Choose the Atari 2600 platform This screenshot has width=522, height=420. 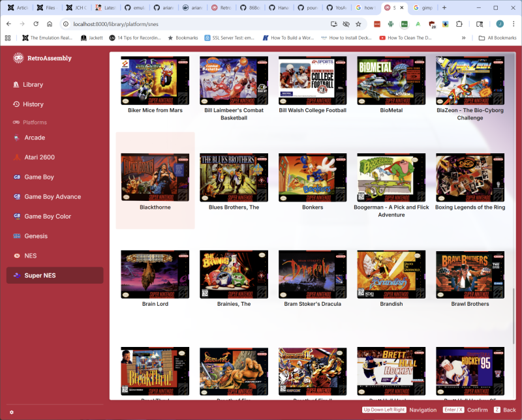(39, 157)
